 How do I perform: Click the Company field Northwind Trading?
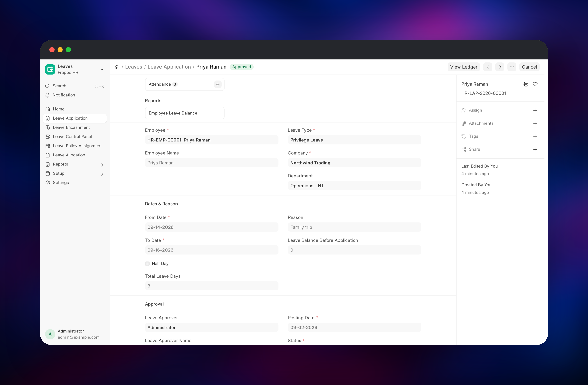[354, 163]
